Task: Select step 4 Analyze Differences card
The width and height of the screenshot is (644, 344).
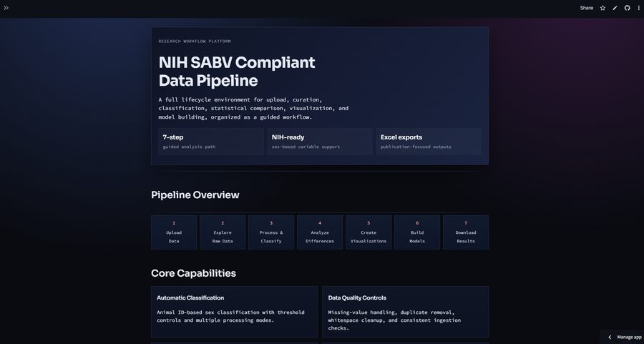Action: (x=320, y=232)
